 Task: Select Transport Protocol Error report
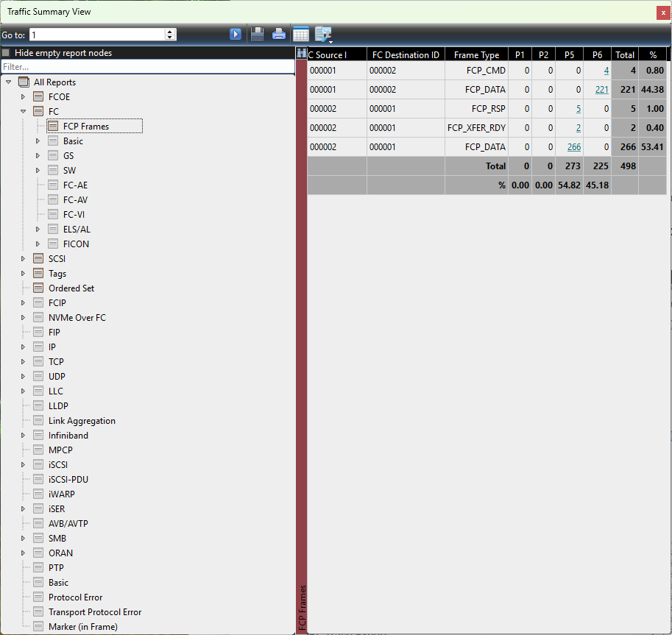pyautogui.click(x=95, y=612)
